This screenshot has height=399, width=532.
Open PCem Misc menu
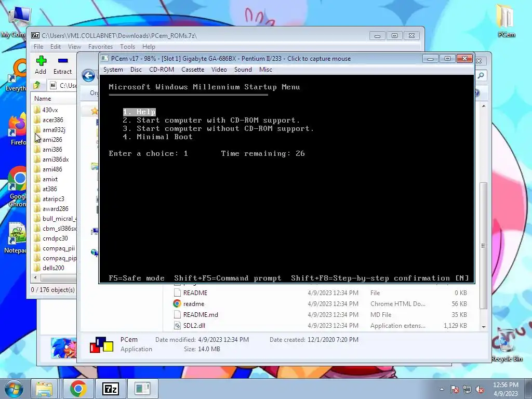tap(265, 70)
